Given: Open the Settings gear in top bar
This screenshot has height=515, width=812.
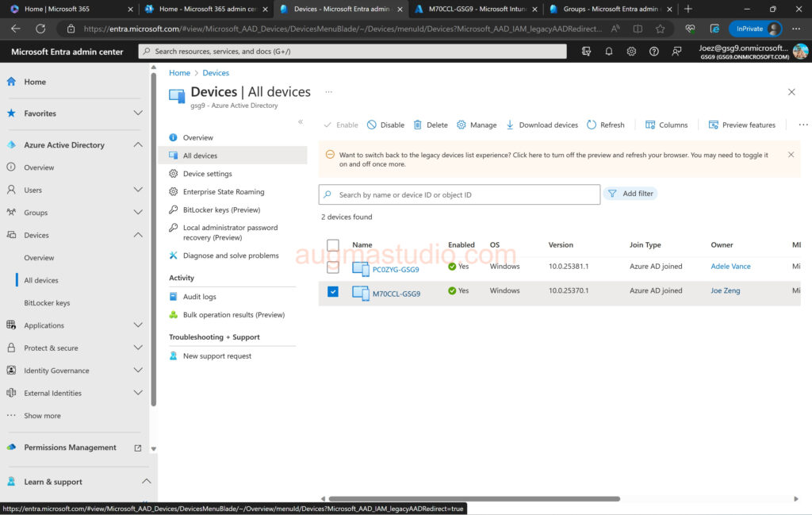Looking at the screenshot, I should pyautogui.click(x=631, y=51).
